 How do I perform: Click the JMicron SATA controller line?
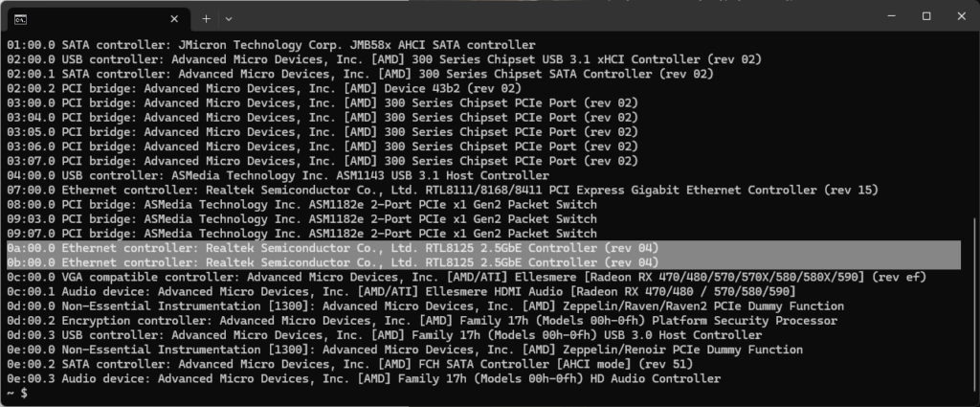[x=271, y=45]
